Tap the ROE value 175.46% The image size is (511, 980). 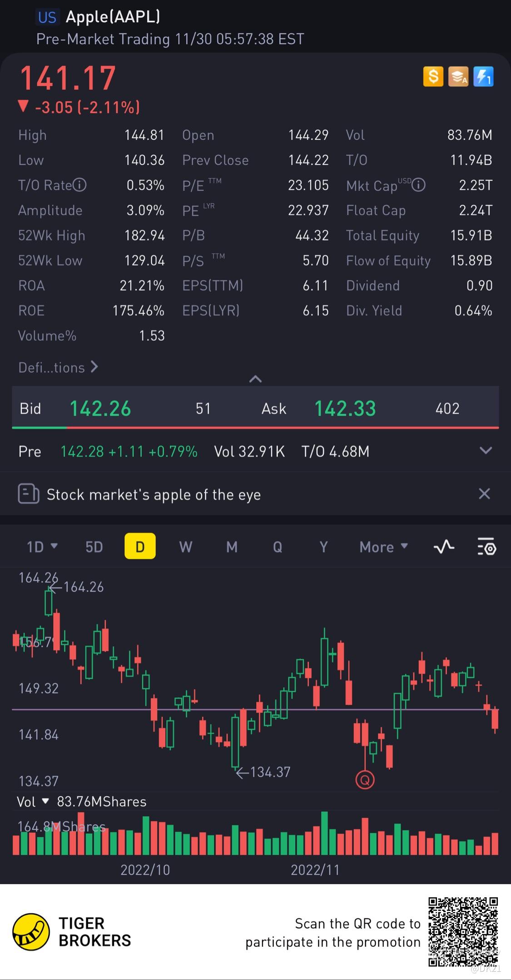138,310
